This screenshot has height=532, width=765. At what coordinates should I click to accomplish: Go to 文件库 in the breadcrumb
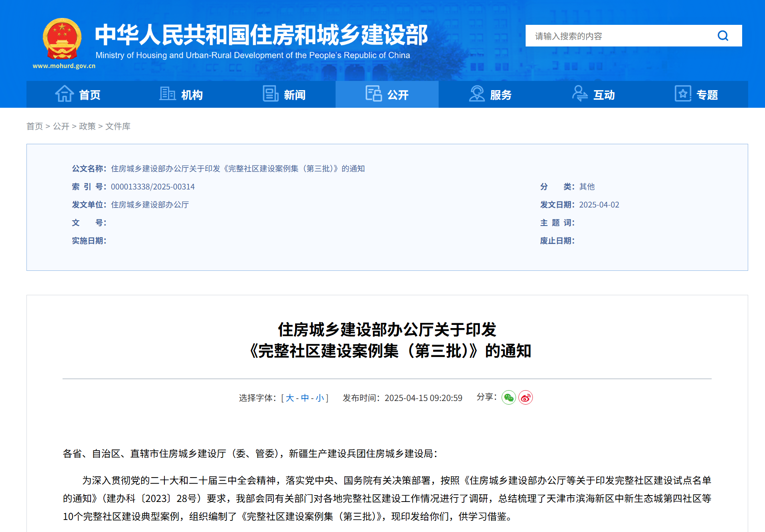tap(118, 126)
